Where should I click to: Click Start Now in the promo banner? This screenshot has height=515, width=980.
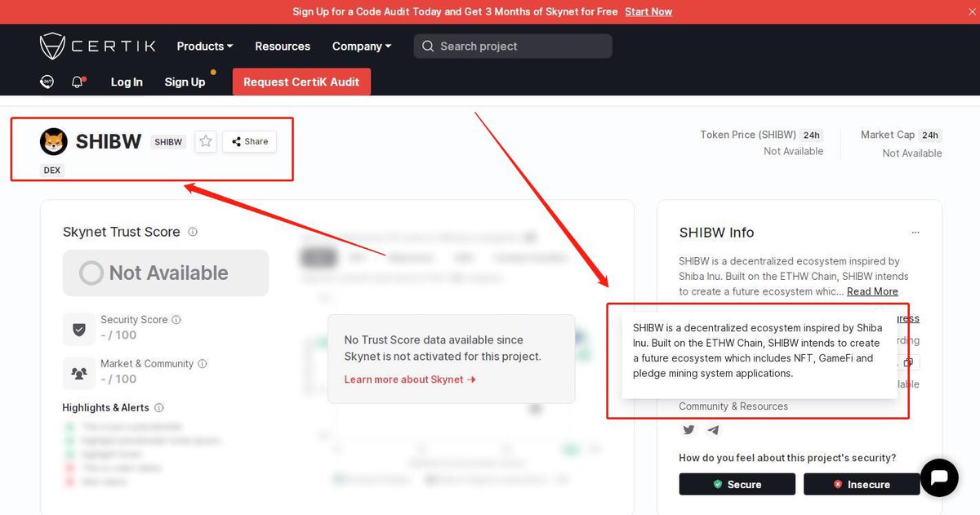click(648, 11)
